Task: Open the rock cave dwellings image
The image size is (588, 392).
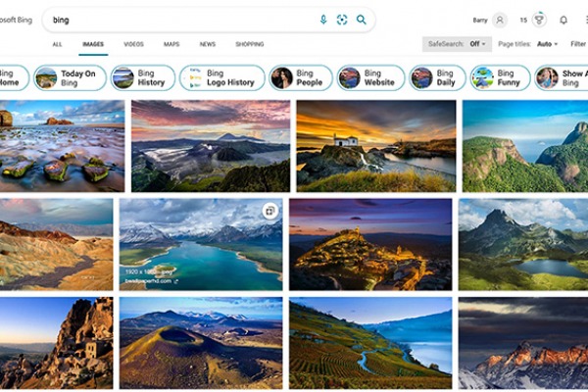Action: (x=56, y=343)
